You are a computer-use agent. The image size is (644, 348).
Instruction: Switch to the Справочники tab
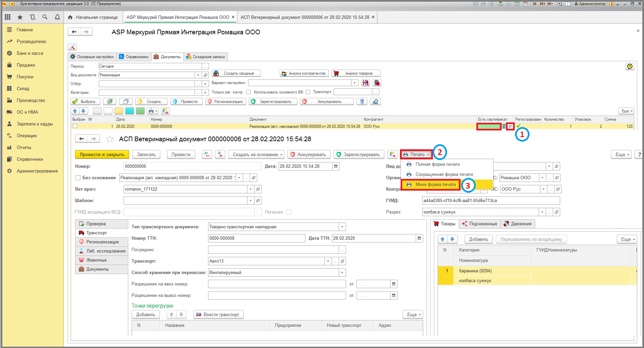tap(134, 57)
